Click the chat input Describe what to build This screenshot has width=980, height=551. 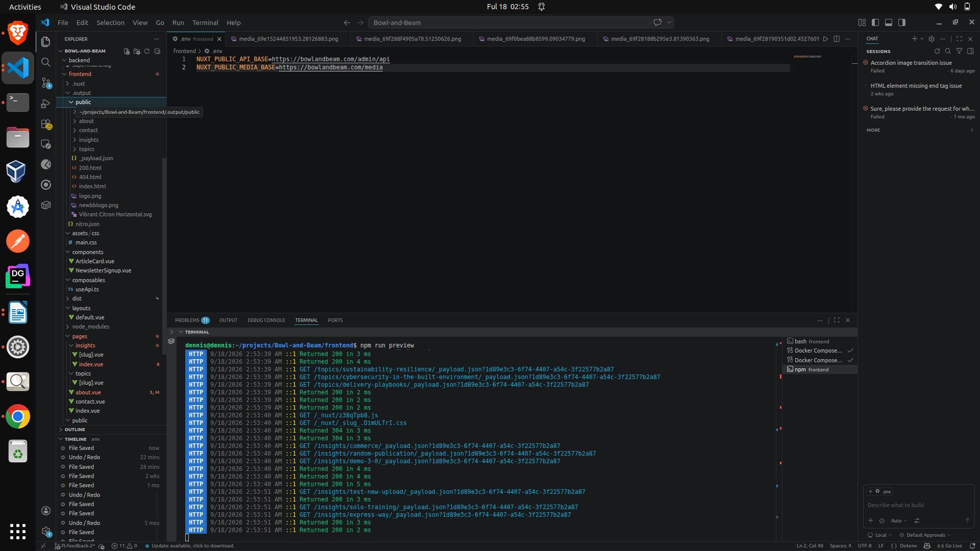[x=919, y=505]
